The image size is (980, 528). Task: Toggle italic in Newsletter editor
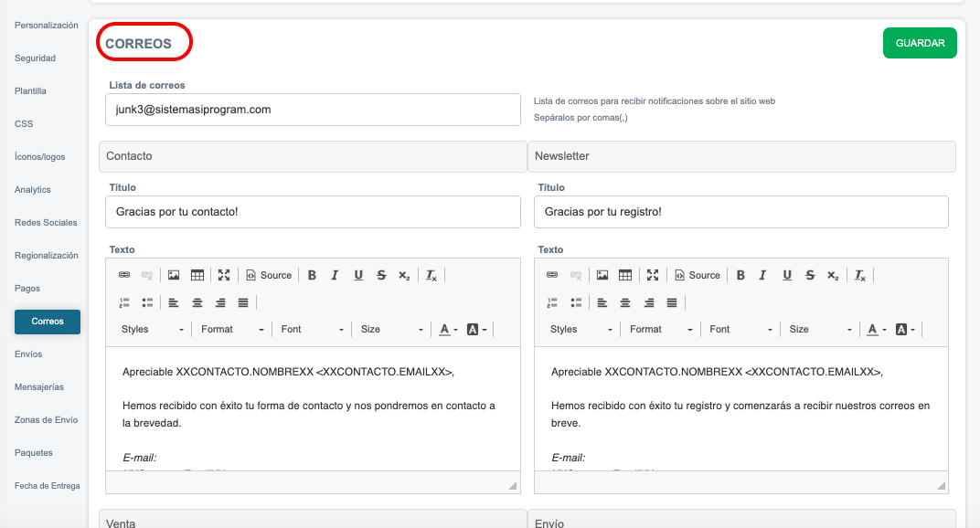[x=763, y=275]
